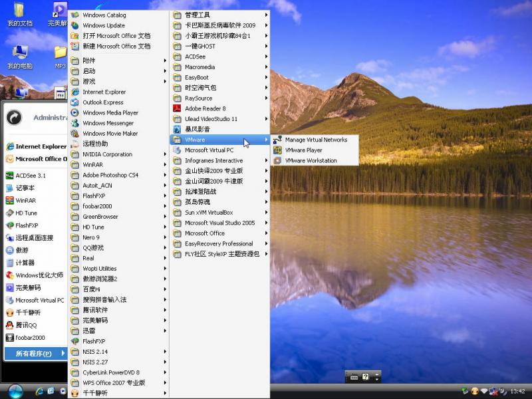
Task: Expand the Microsoft Office folder submenu arrow
Action: (267, 233)
